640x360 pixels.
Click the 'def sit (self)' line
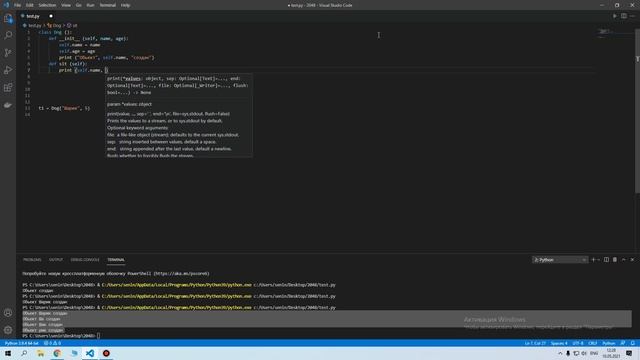67,64
